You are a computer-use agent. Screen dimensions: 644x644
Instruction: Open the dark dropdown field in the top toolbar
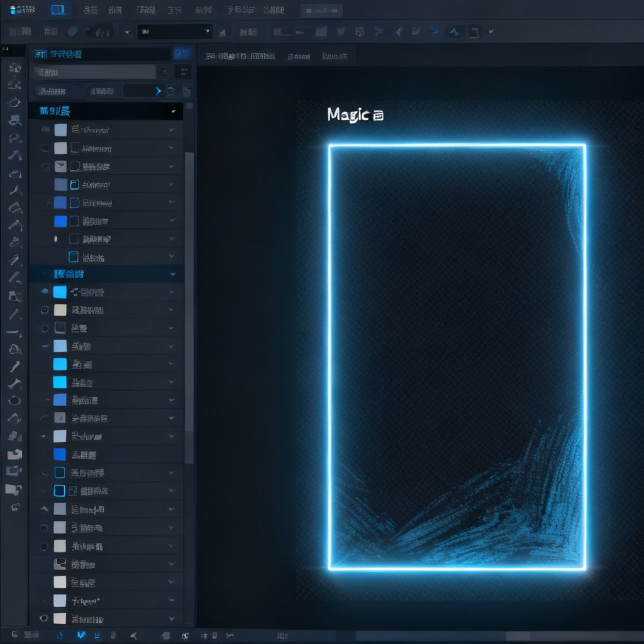[175, 31]
